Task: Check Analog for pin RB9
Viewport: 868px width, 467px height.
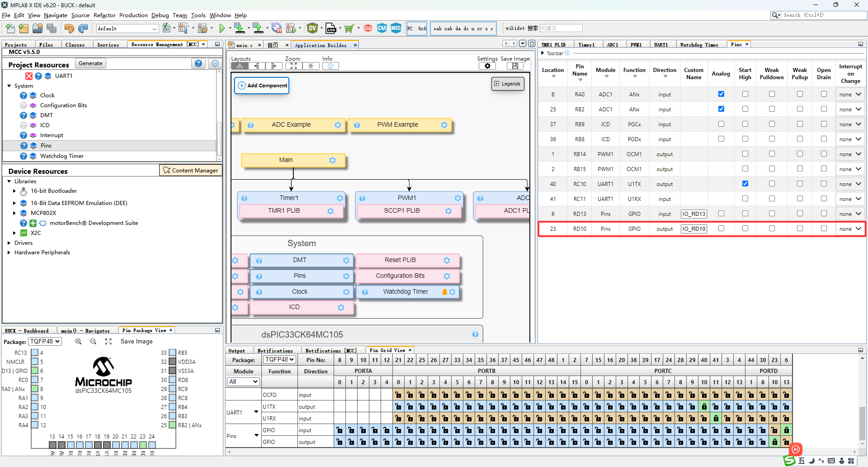Action: coord(721,124)
